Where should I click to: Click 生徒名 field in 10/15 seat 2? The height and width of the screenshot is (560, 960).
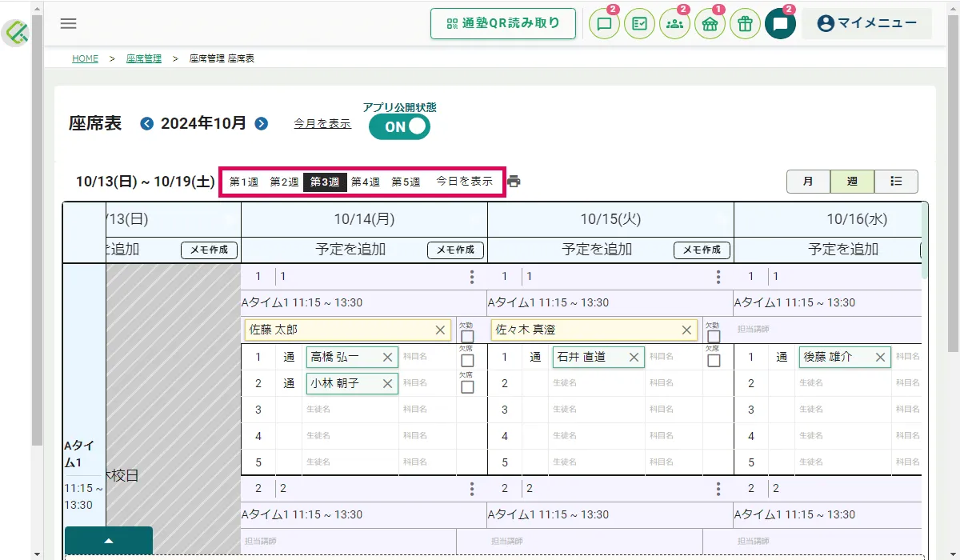point(597,384)
